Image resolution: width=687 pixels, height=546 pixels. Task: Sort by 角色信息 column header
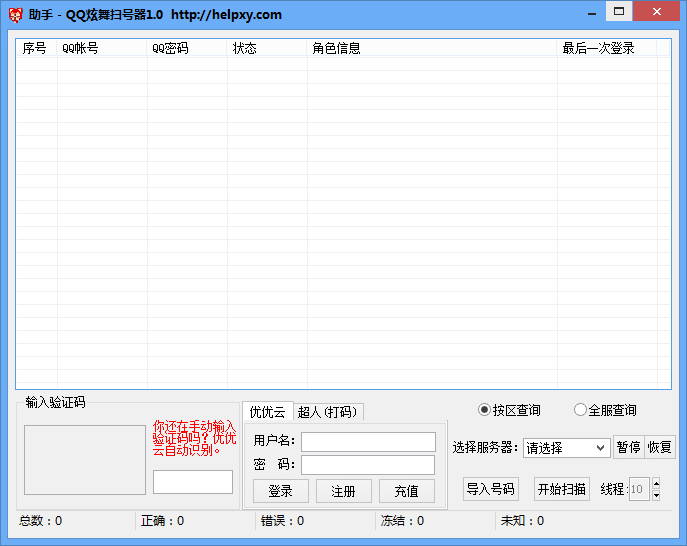(432, 48)
